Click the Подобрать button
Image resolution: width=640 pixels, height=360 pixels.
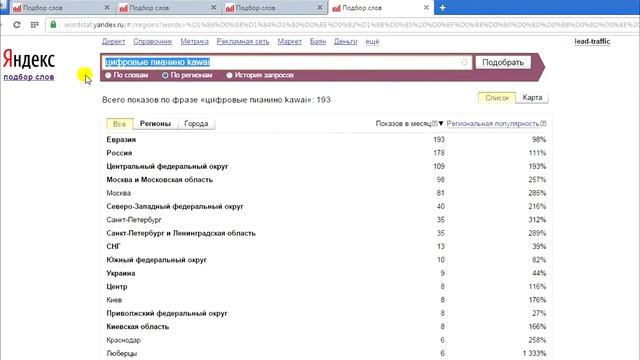click(503, 62)
